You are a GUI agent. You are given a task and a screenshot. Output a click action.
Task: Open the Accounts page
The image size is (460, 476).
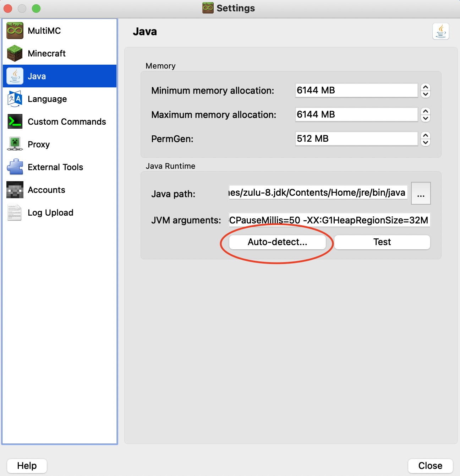click(x=60, y=190)
